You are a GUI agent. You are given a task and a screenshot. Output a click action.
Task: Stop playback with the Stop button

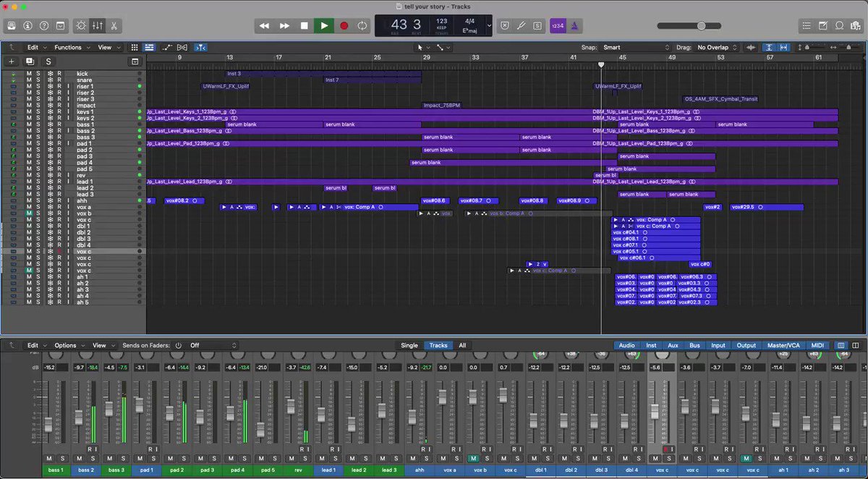[x=305, y=25]
